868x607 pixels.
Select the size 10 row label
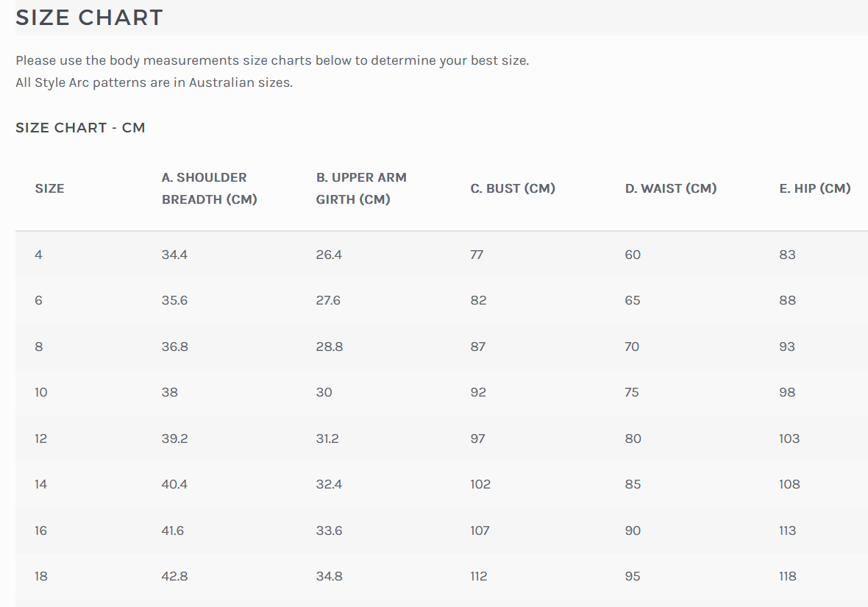tap(40, 392)
